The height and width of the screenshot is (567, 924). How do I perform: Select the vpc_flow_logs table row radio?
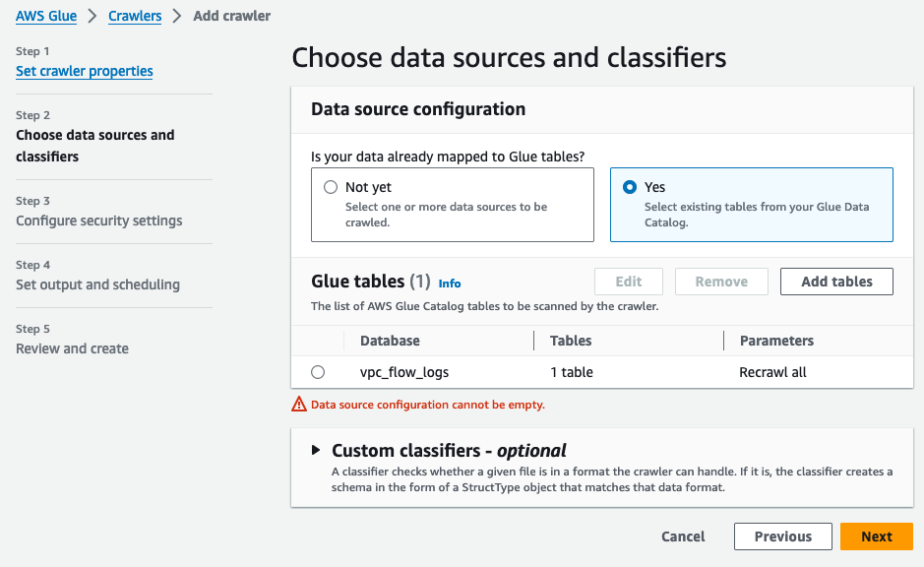point(318,372)
